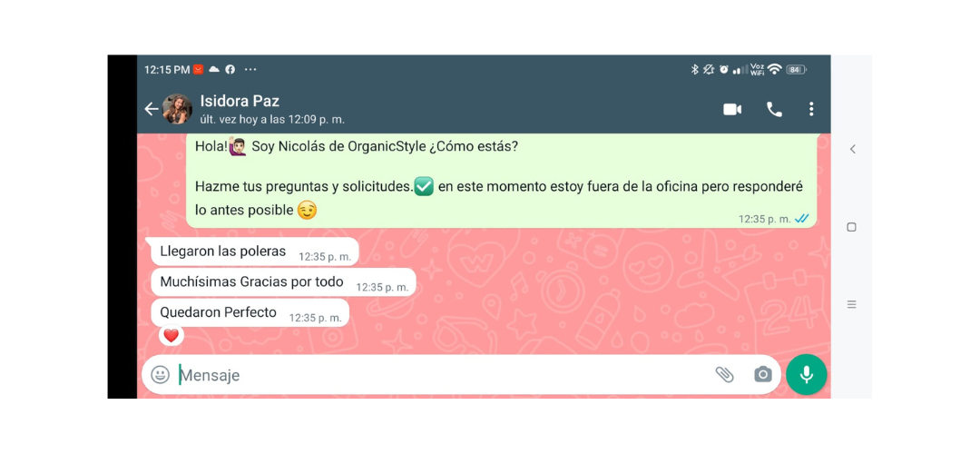Go back with the header arrow
980x454 pixels.
pyautogui.click(x=152, y=110)
